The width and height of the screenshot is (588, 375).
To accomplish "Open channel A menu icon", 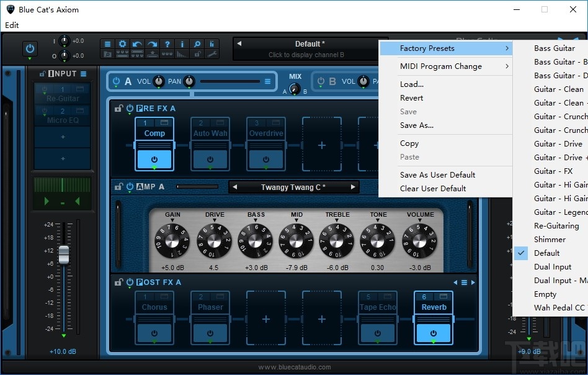I will coord(267,81).
